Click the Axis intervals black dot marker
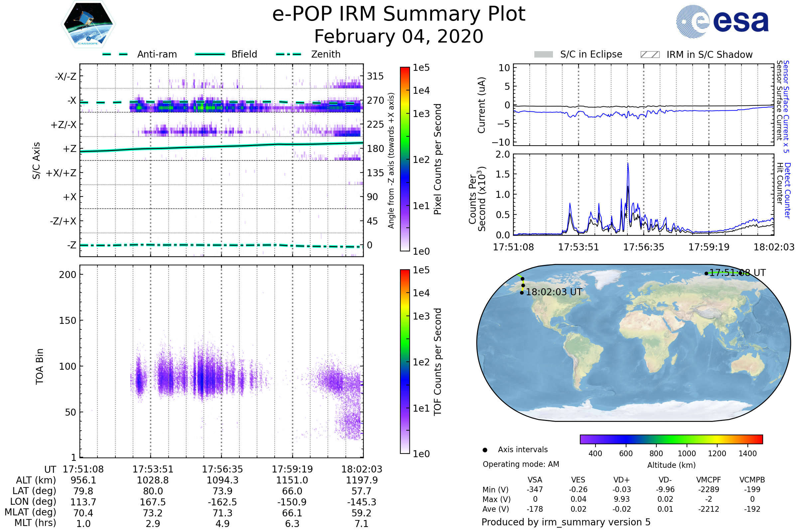Image resolution: width=798 pixels, height=532 pixels. 485,450
